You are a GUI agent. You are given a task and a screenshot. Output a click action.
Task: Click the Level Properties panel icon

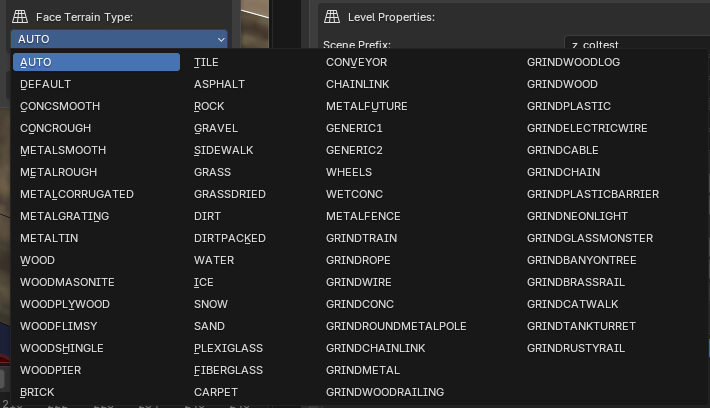[x=332, y=17]
